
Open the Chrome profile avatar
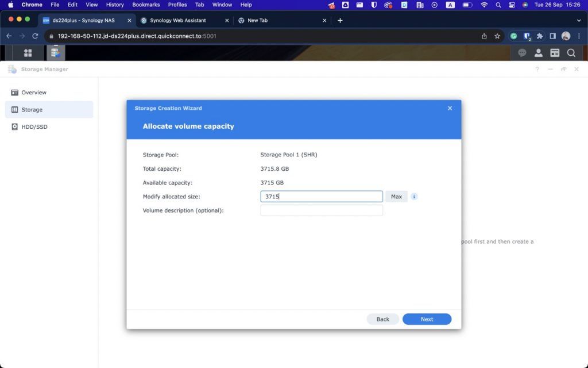[566, 36]
